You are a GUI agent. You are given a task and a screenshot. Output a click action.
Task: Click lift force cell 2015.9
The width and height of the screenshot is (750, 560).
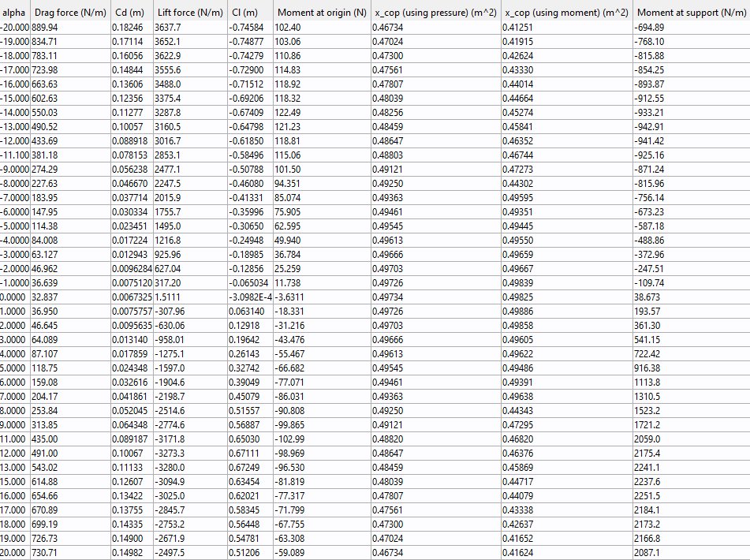point(190,198)
